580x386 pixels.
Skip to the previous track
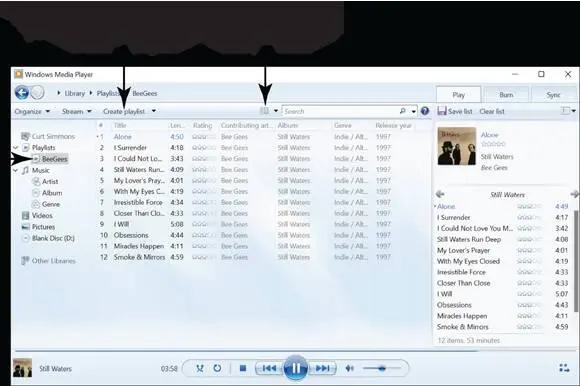click(269, 368)
